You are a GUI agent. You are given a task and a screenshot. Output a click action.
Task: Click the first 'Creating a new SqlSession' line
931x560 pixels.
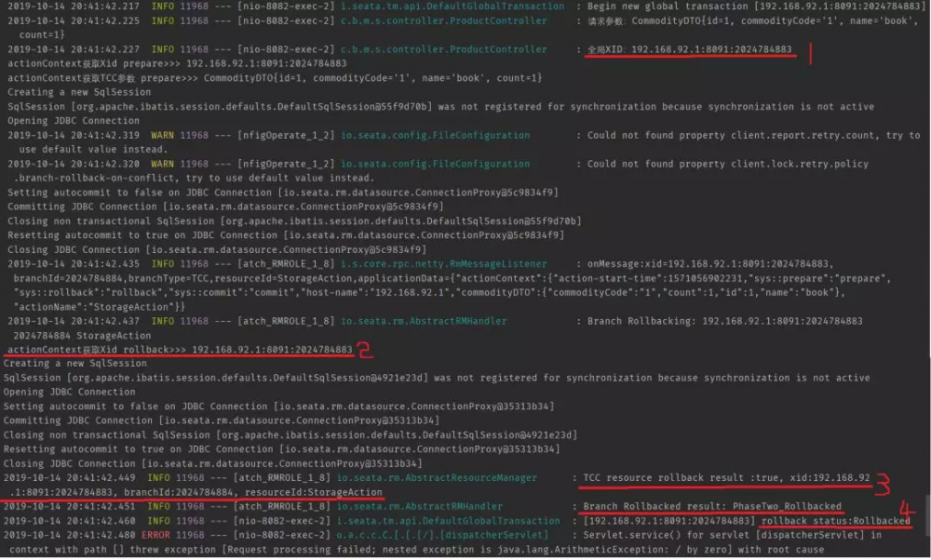pyautogui.click(x=79, y=92)
